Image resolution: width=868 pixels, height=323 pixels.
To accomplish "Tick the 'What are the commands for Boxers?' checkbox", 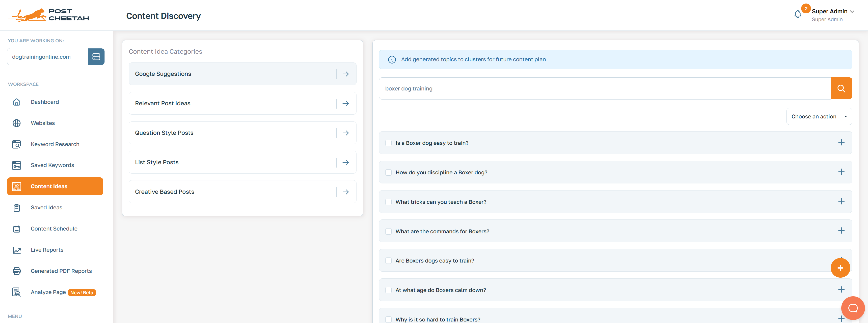I will coord(389,232).
